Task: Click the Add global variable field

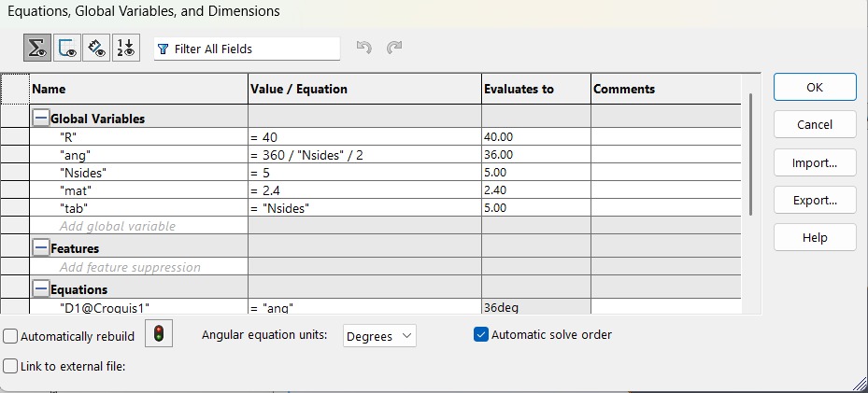Action: point(118,226)
